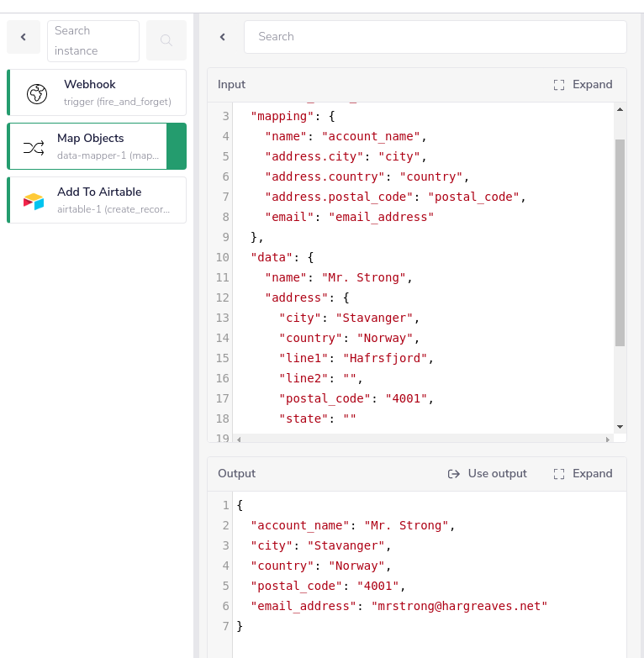Click the magnifier search button
The image size is (644, 658).
click(166, 40)
